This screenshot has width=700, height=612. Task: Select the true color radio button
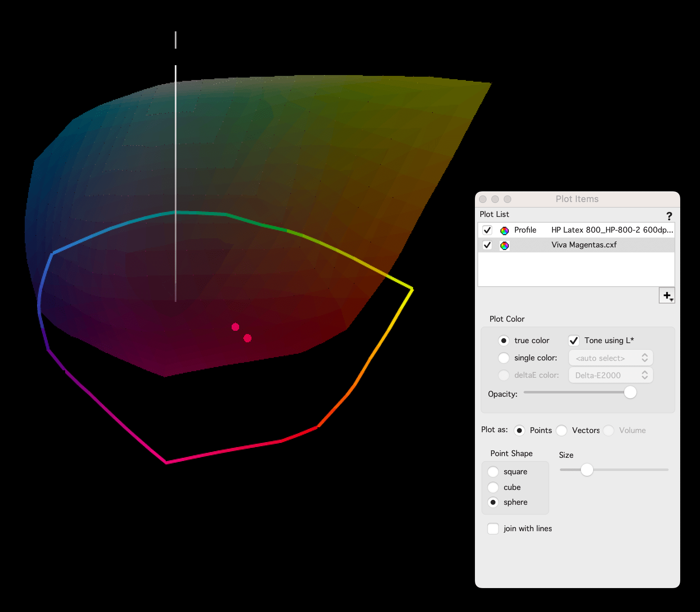504,341
